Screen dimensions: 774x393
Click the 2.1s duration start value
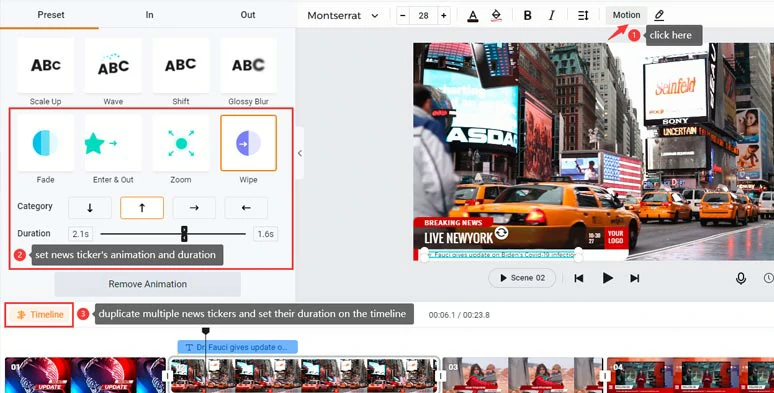tap(80, 234)
